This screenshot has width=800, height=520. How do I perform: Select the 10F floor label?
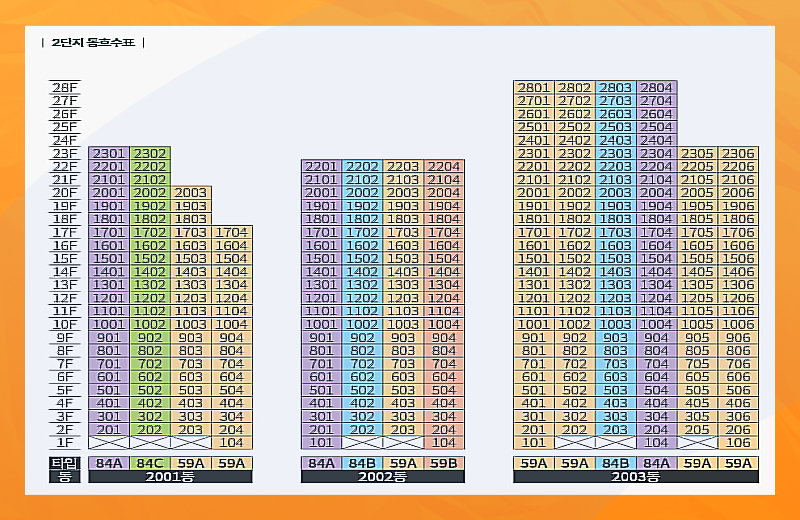coord(65,324)
